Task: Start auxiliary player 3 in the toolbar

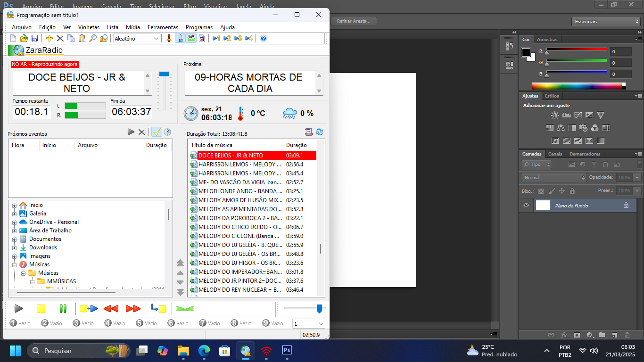Action: tap(238, 39)
